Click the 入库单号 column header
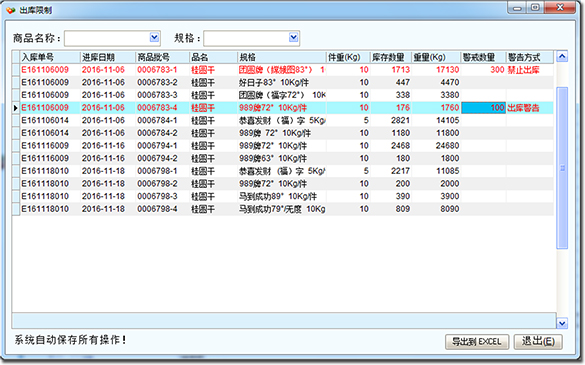This screenshot has height=365, width=585. click(50, 57)
